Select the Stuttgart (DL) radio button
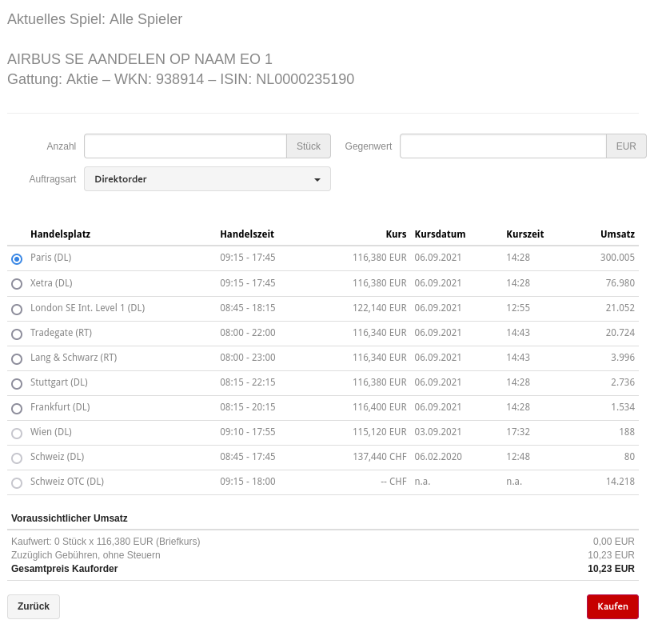This screenshot has height=644, width=666. pos(17,384)
